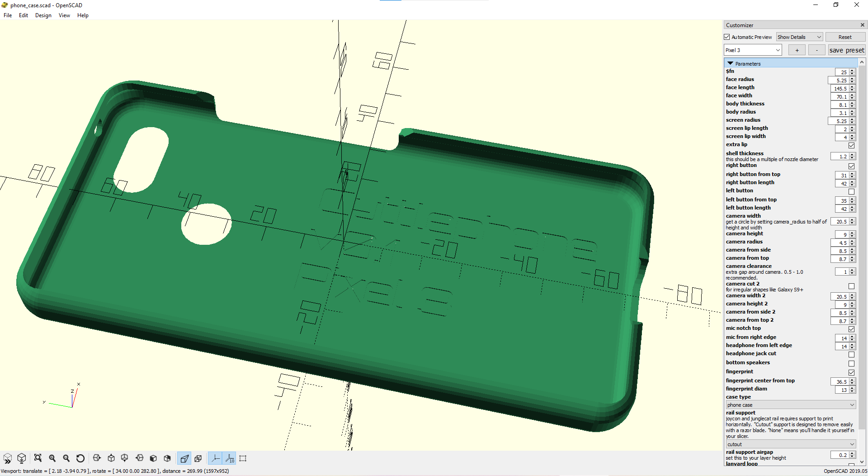Image resolution: width=868 pixels, height=476 pixels.
Task: Uncheck the extra lip checkbox
Action: click(x=851, y=145)
